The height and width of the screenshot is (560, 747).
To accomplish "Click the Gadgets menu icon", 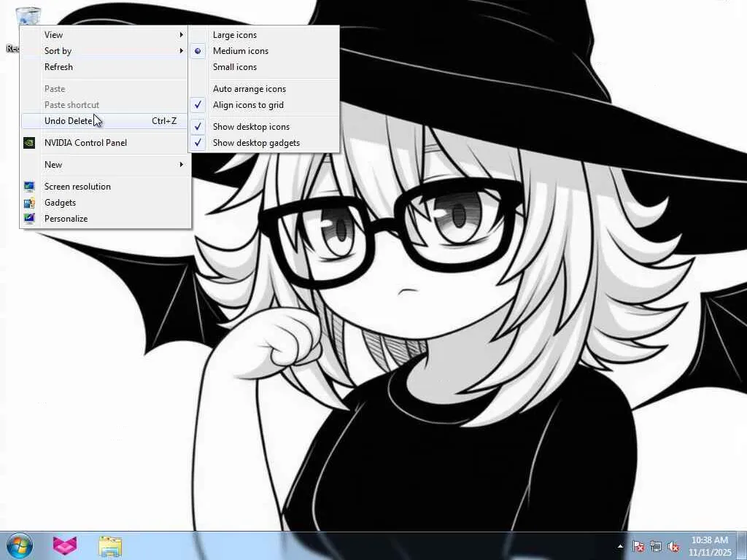I will 29,203.
